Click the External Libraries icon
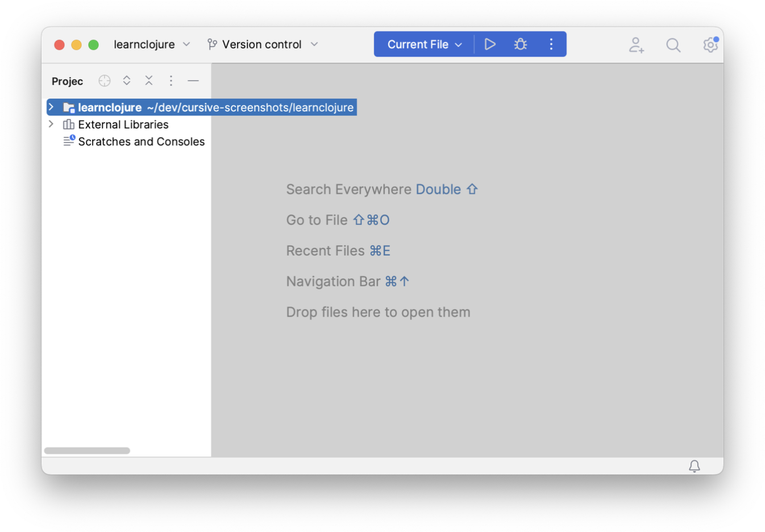 (x=69, y=124)
